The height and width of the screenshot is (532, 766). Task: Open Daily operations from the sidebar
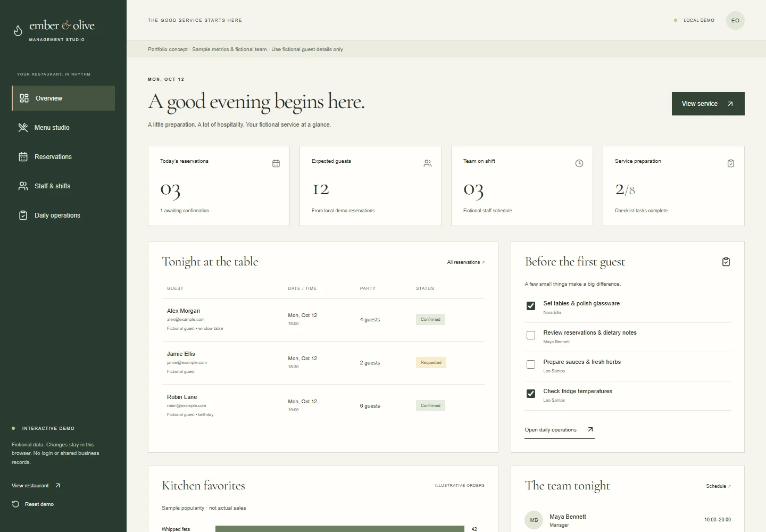[x=63, y=215]
